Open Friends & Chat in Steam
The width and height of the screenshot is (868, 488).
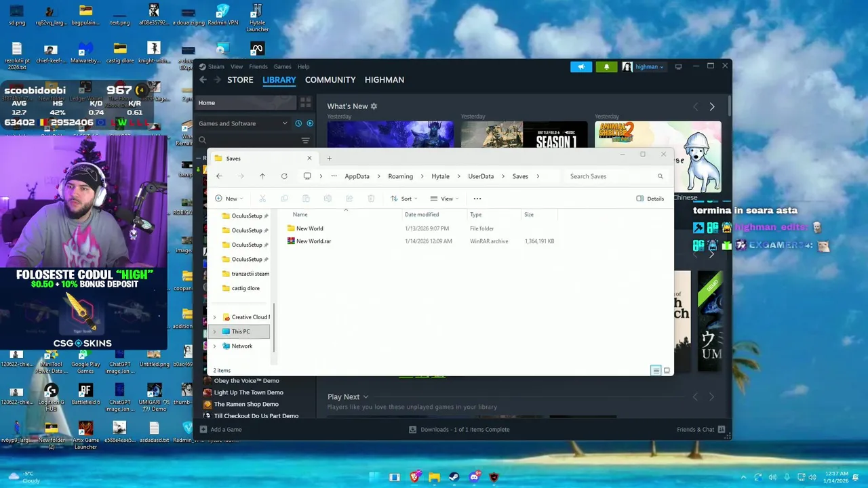pyautogui.click(x=701, y=429)
